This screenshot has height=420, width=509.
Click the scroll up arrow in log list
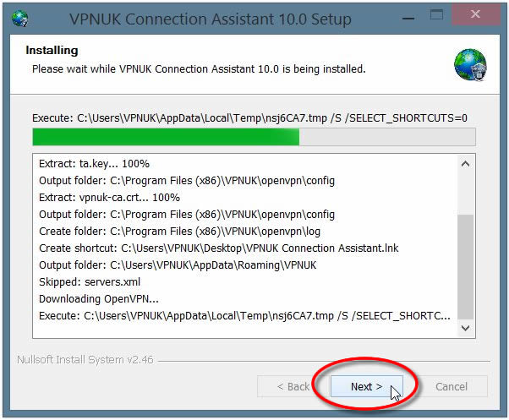pos(465,164)
